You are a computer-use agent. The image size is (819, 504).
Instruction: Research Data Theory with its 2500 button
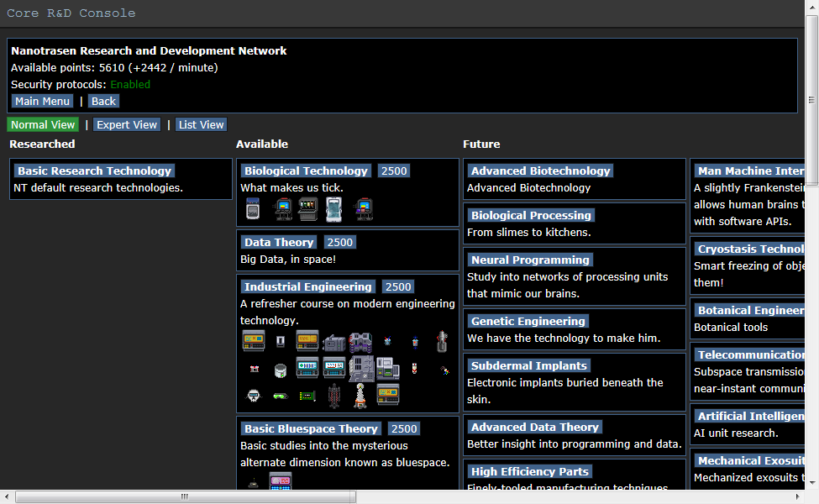[x=340, y=242]
